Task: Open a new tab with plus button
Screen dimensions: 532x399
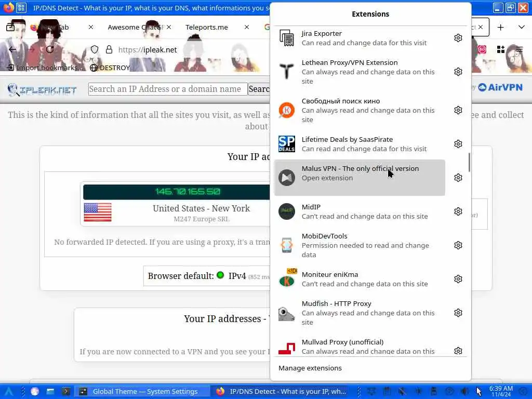Action: (x=500, y=27)
